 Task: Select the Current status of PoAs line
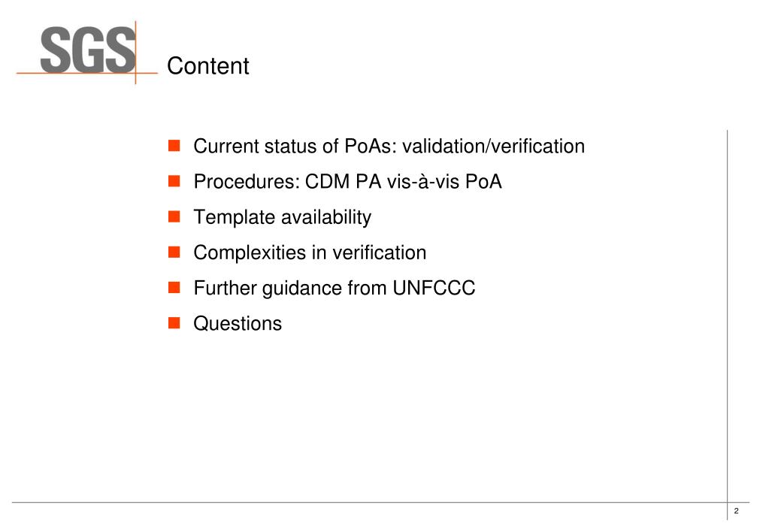[x=389, y=146]
